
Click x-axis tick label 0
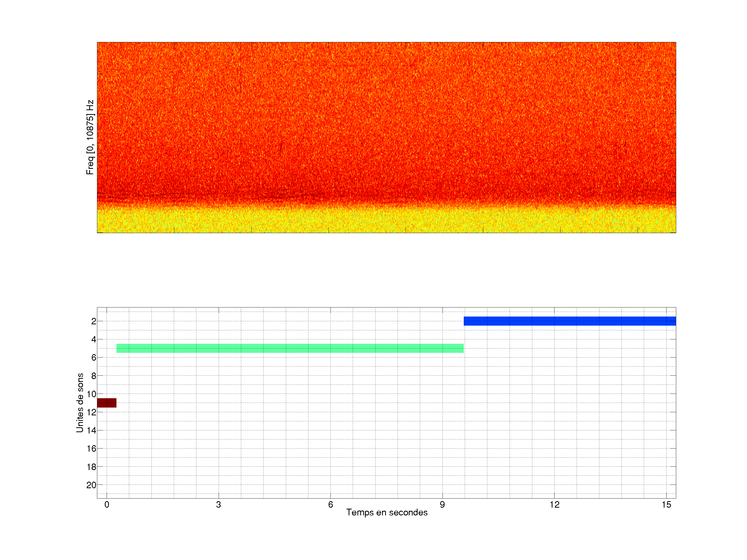[107, 505]
